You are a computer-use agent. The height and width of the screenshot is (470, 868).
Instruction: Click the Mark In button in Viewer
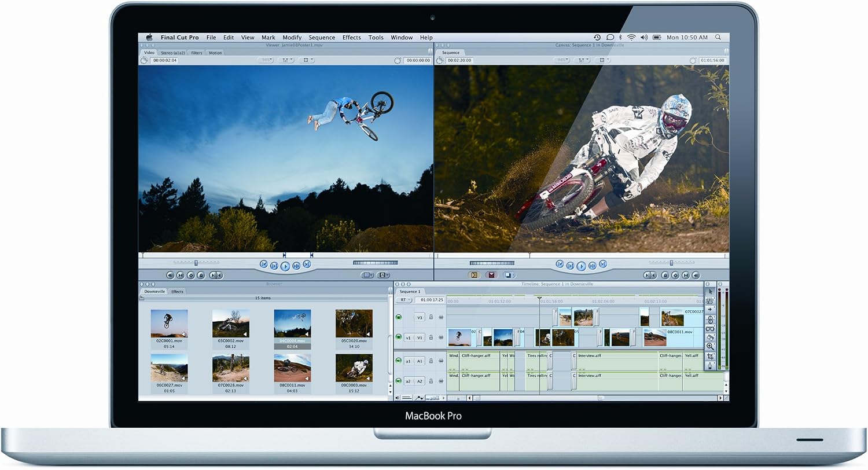tap(213, 275)
